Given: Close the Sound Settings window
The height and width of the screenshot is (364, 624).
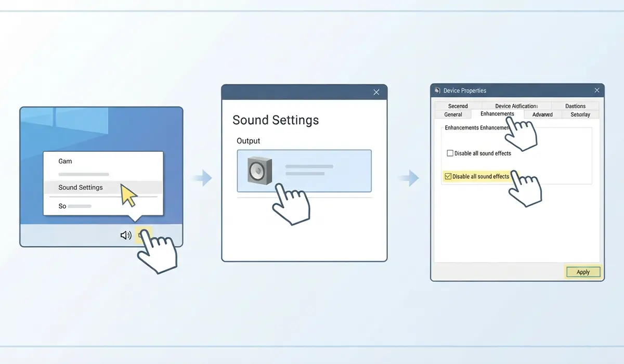Looking at the screenshot, I should [x=376, y=92].
